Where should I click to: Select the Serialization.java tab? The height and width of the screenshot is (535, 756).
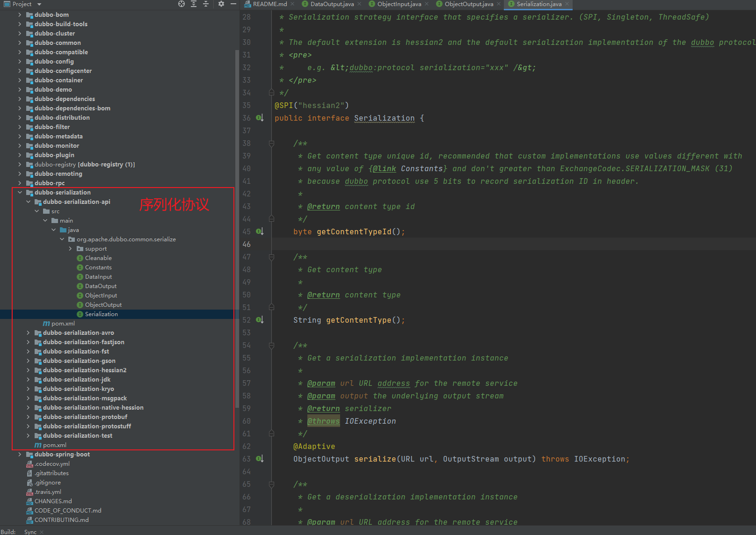pyautogui.click(x=539, y=4)
